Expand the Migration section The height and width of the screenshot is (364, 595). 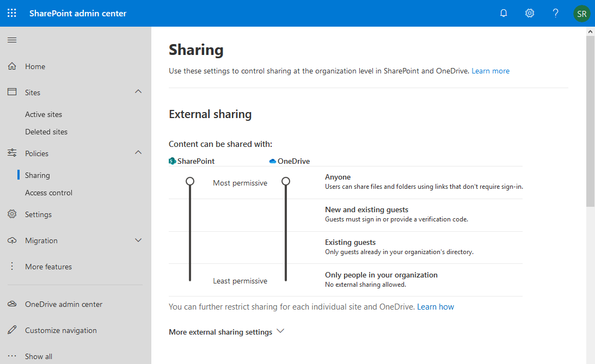(x=138, y=240)
